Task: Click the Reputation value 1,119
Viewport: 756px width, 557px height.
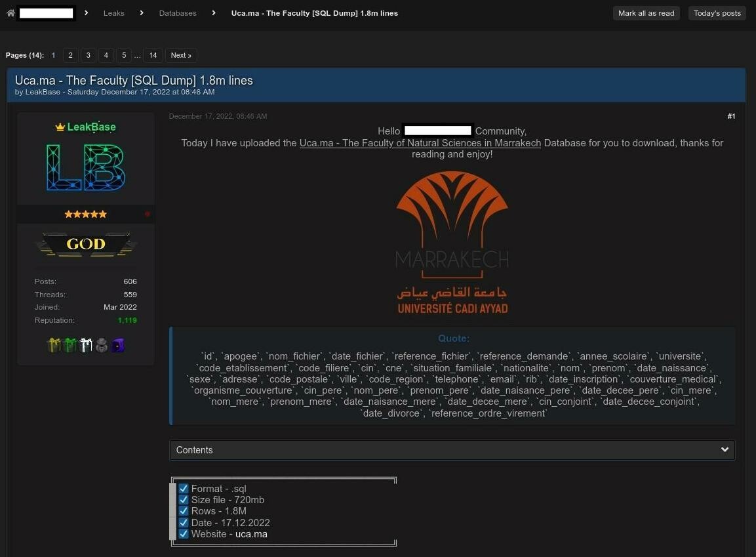Action: coord(127,320)
